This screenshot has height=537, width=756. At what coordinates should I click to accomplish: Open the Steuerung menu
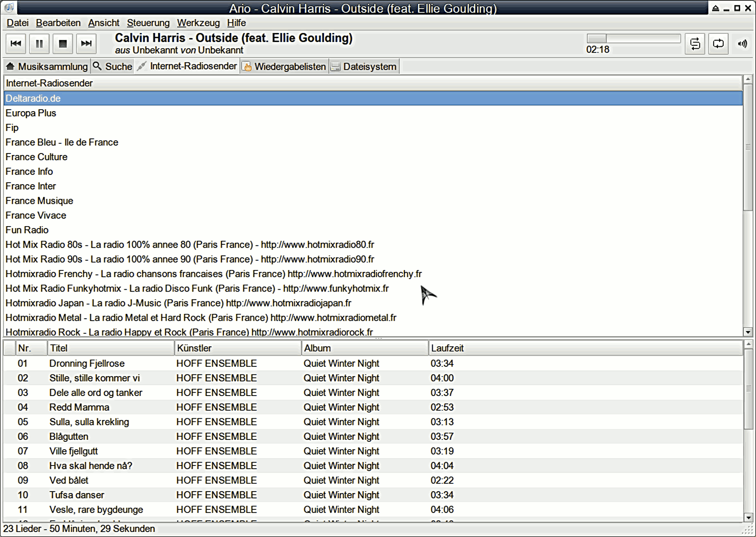(148, 23)
